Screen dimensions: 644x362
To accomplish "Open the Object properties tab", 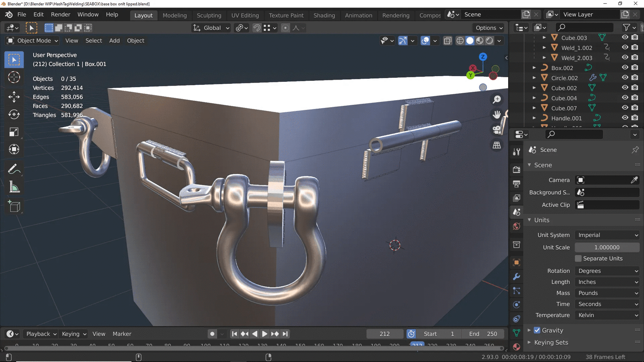I will (516, 262).
